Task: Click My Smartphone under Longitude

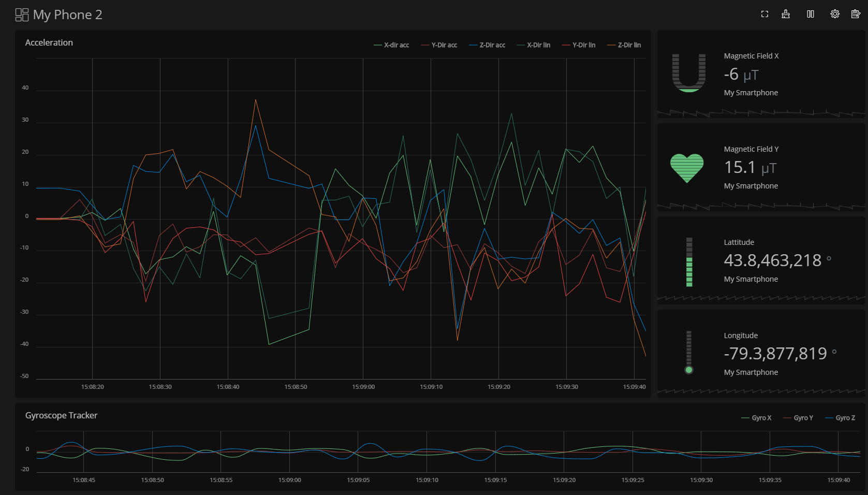Action: click(x=751, y=372)
